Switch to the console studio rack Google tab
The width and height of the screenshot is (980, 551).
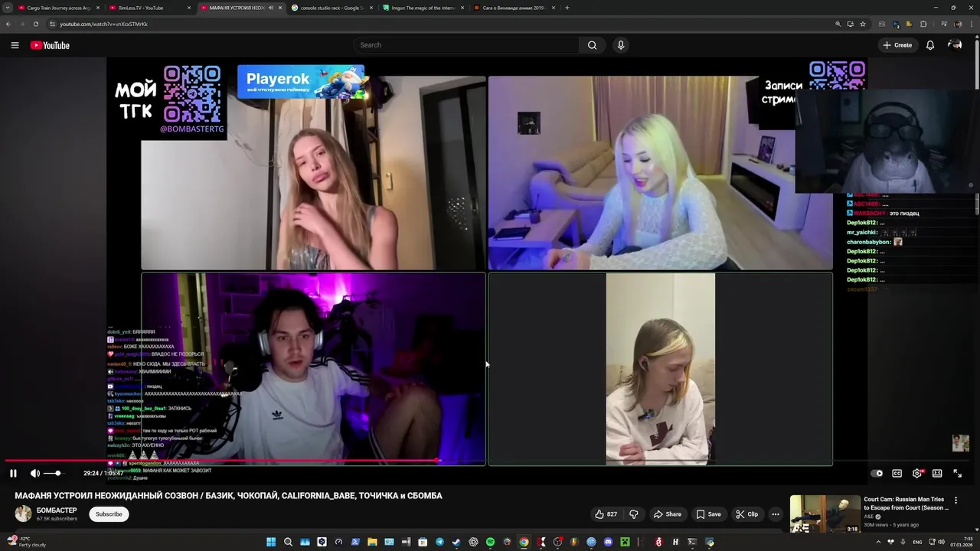pyautogui.click(x=331, y=8)
